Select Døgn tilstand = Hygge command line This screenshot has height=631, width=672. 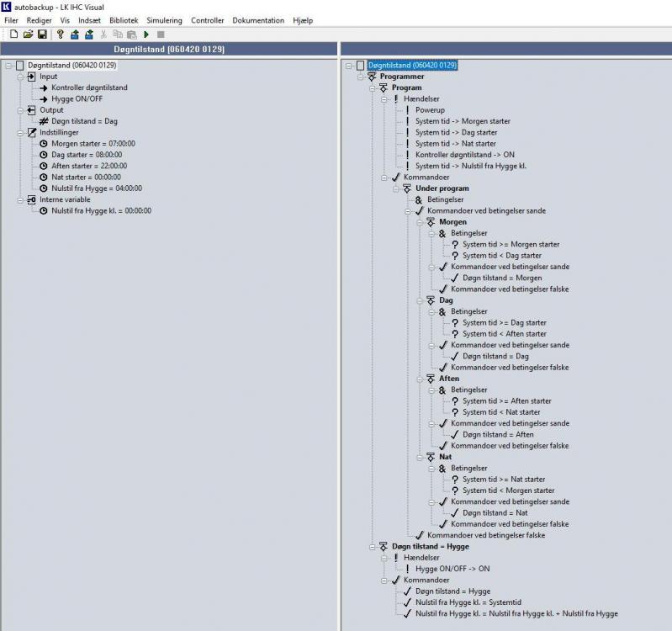point(452,591)
